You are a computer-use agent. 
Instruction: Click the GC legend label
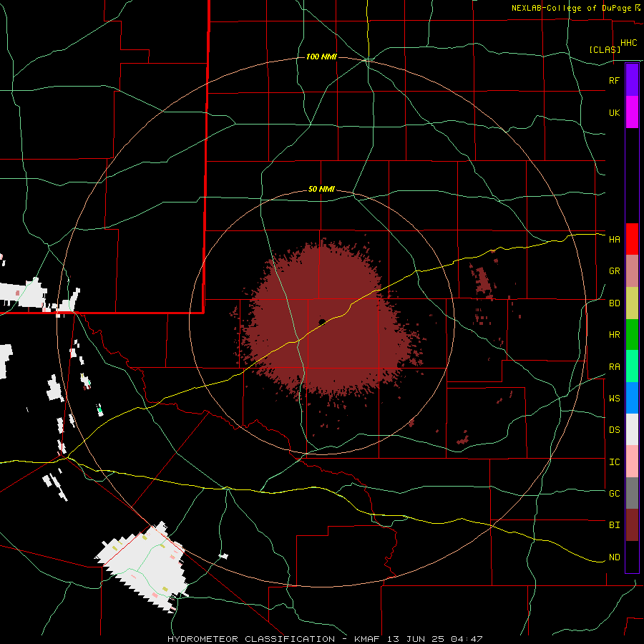pyautogui.click(x=614, y=494)
